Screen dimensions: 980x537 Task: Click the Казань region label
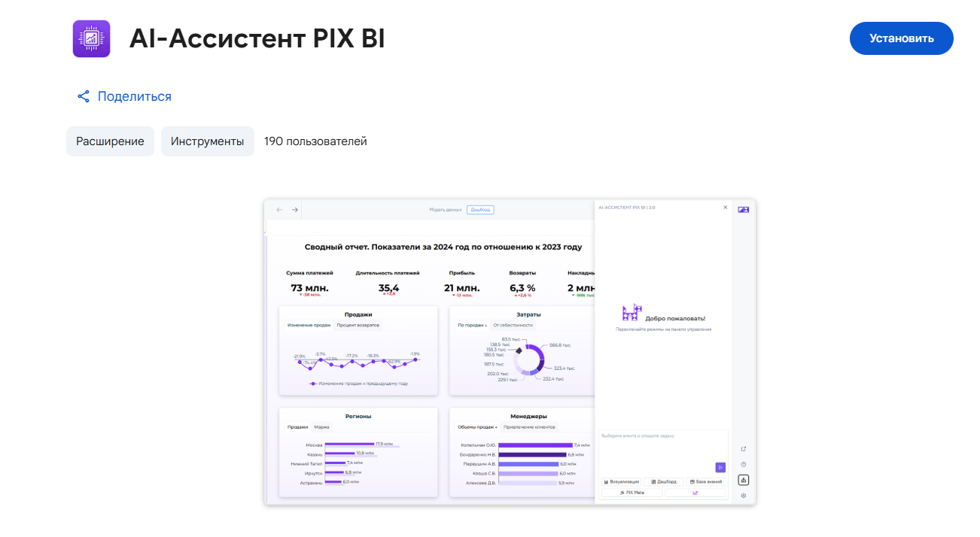point(314,454)
